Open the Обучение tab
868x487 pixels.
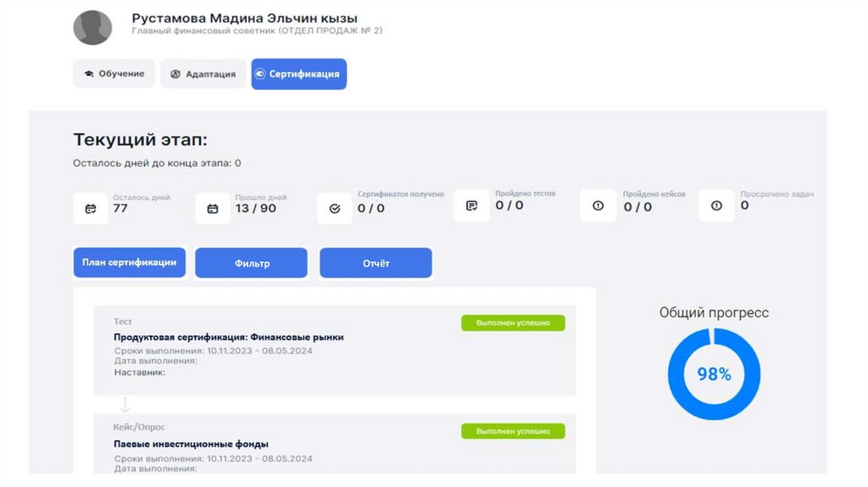(114, 74)
